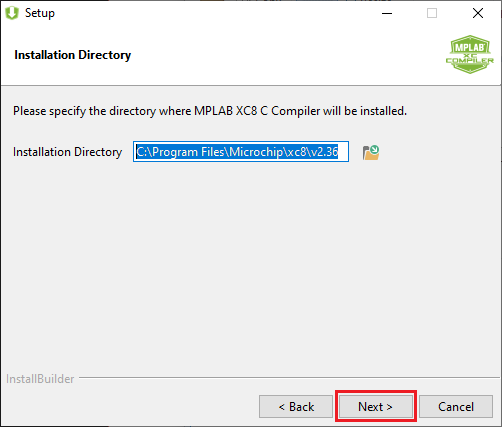Screen dimensions: 502x427
Task: Close the Setup window
Action: pos(478,13)
